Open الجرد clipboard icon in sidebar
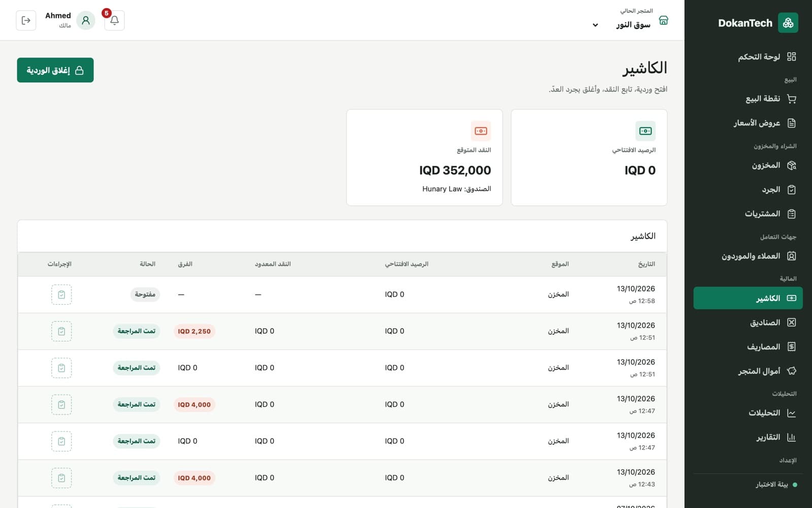812x508 pixels. (x=791, y=189)
